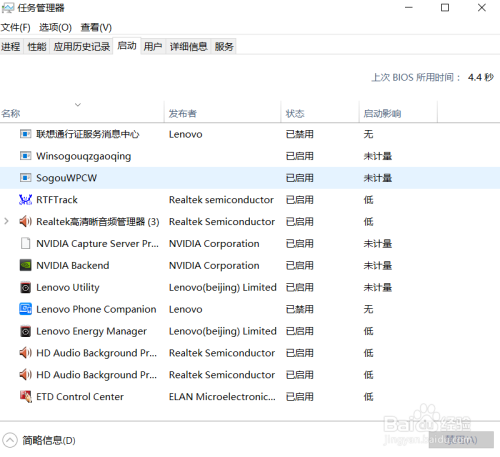Click the Lenovo Utility icon
Viewport: 500px width, 457px height.
tap(26, 287)
